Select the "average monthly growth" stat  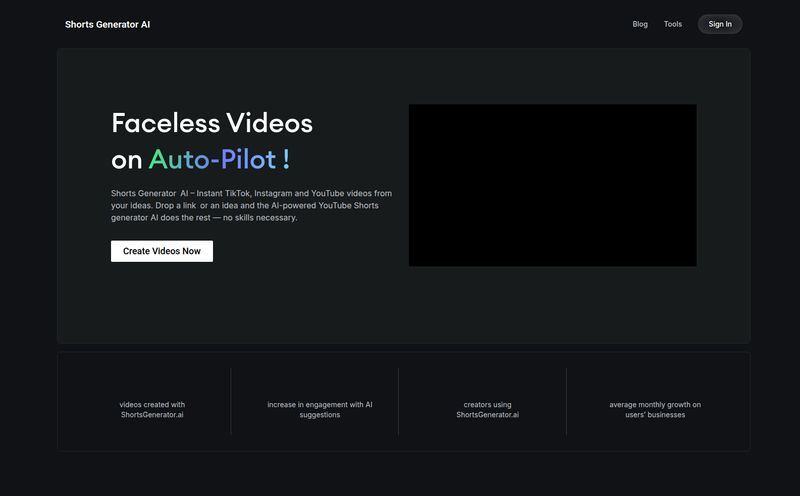(655, 409)
